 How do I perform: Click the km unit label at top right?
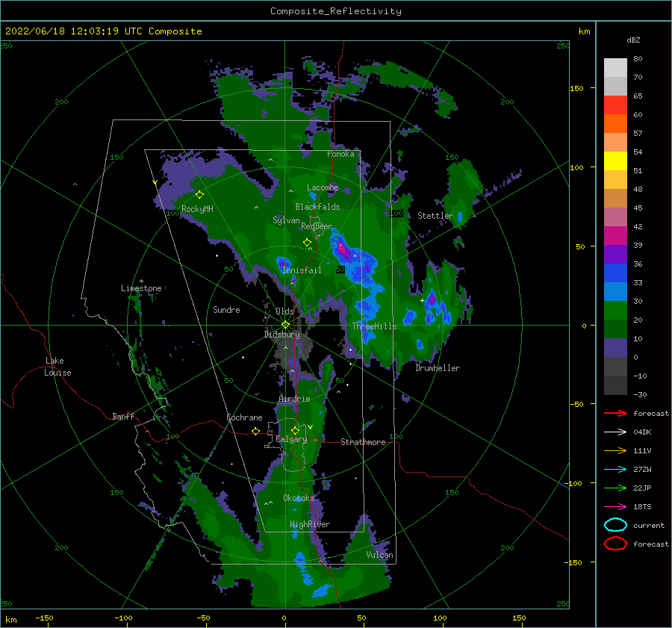(x=584, y=31)
